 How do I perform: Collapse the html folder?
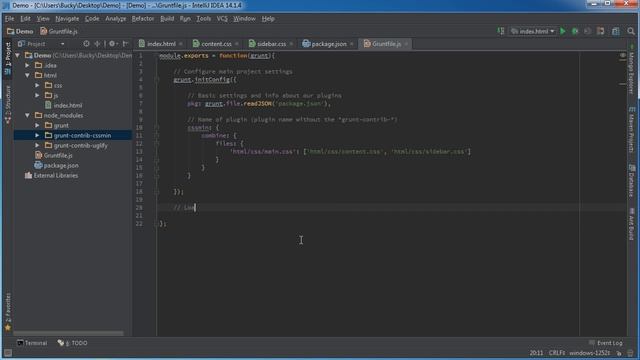click(27, 75)
